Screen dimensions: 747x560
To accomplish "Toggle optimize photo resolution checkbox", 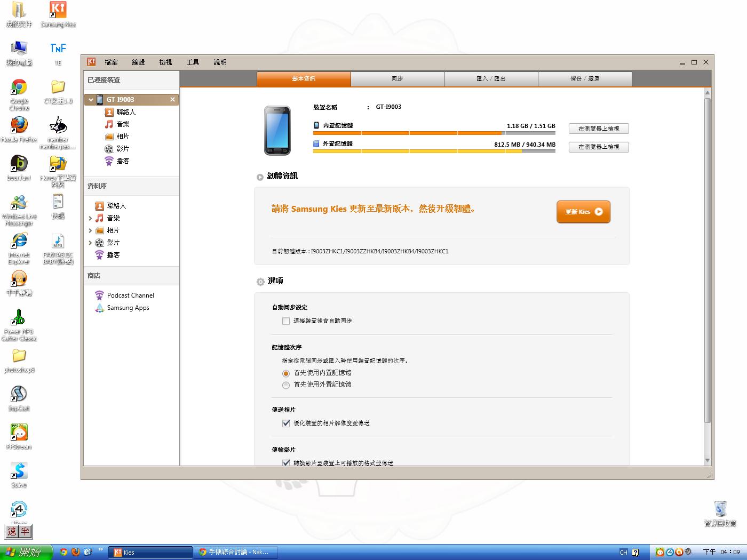I will (286, 423).
